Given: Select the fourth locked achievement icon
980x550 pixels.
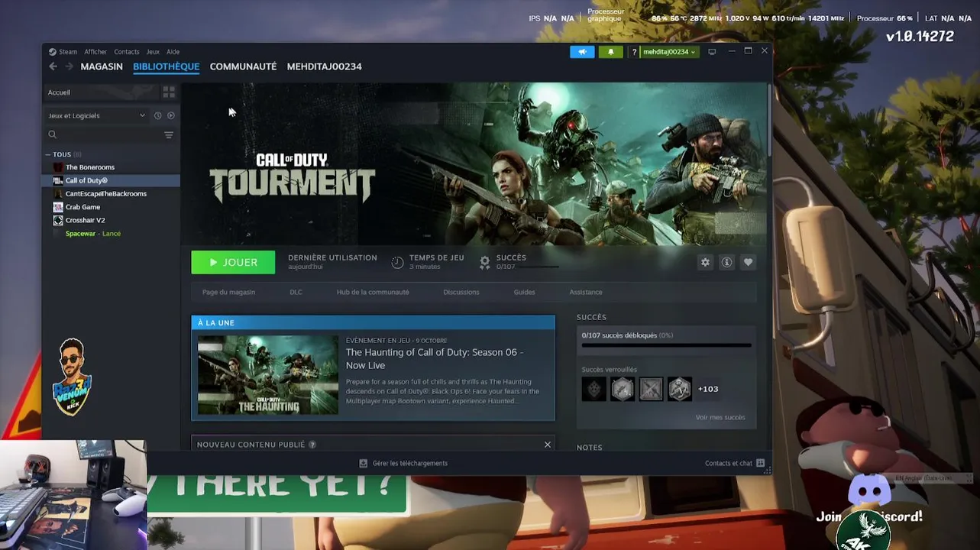Looking at the screenshot, I should pos(679,389).
